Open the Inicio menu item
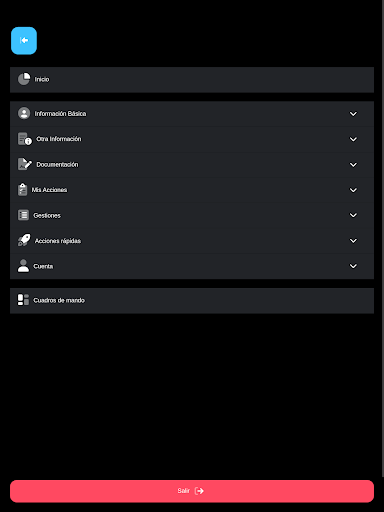 click(192, 80)
